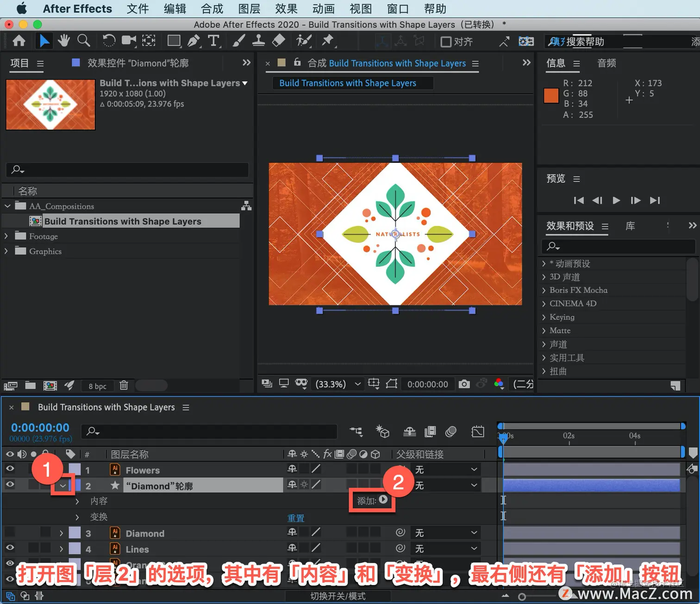The width and height of the screenshot is (700, 604).
Task: Click the timeline zoom slider at the bottom
Action: (x=522, y=597)
